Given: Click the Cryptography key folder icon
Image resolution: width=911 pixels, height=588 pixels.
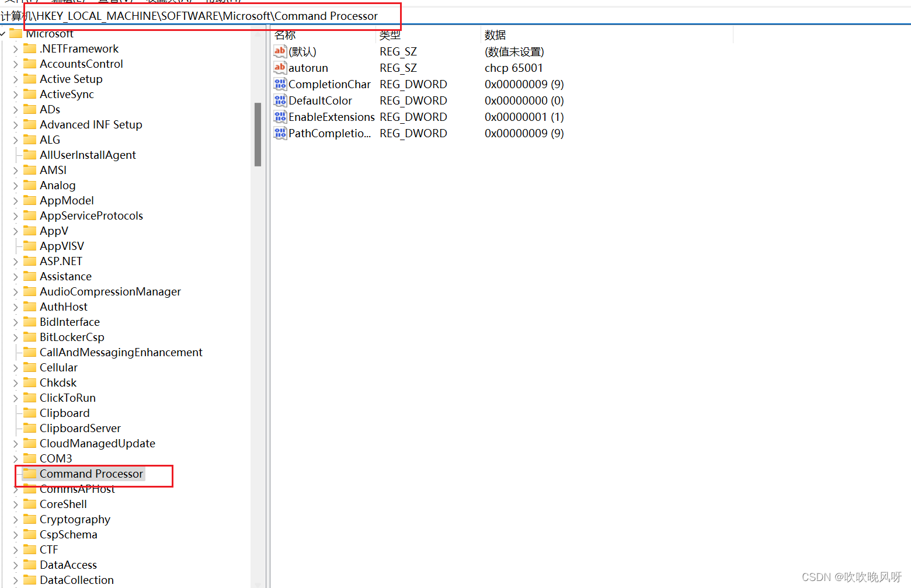Looking at the screenshot, I should [30, 519].
